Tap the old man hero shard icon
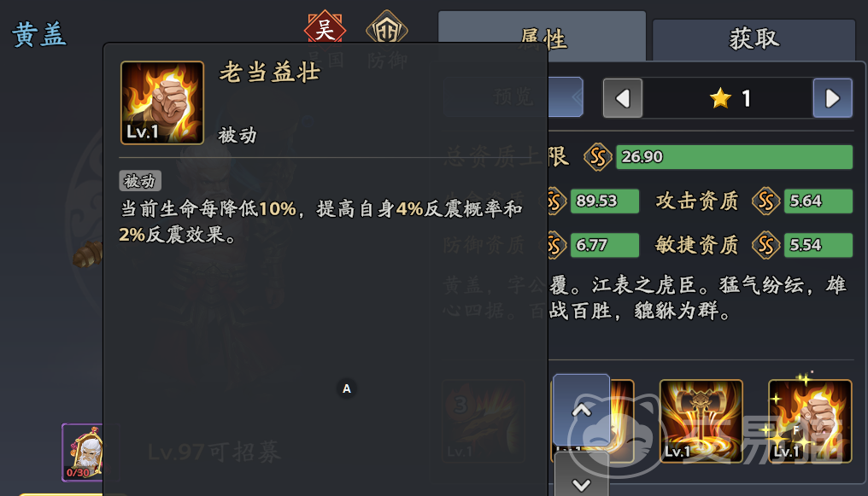Screen dimensions: 868x496 click(83, 452)
